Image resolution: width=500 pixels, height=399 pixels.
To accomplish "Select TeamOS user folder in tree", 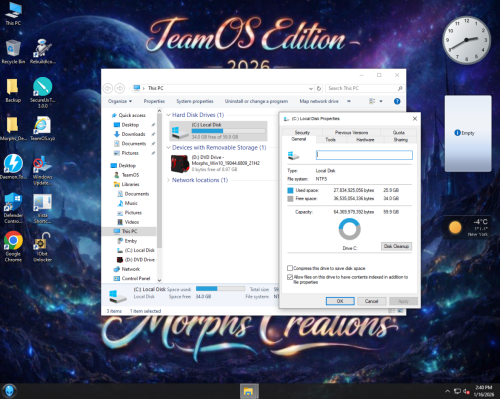I will click(130, 175).
